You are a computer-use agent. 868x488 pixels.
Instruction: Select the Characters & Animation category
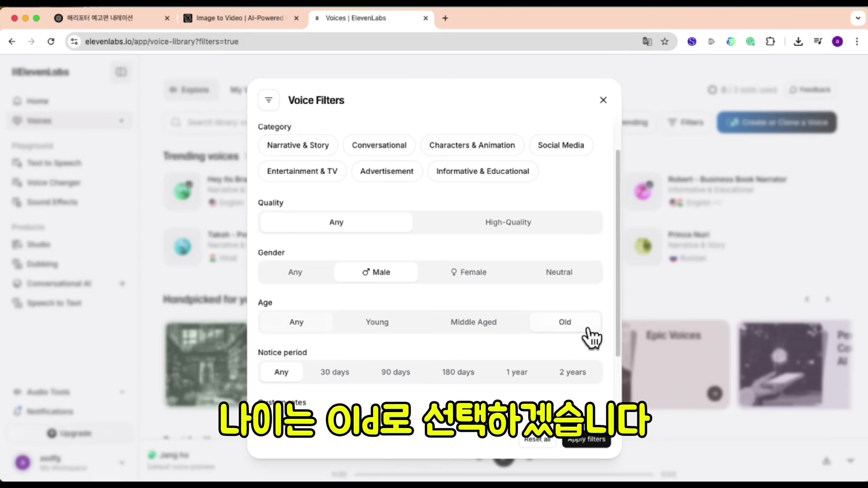click(x=472, y=145)
